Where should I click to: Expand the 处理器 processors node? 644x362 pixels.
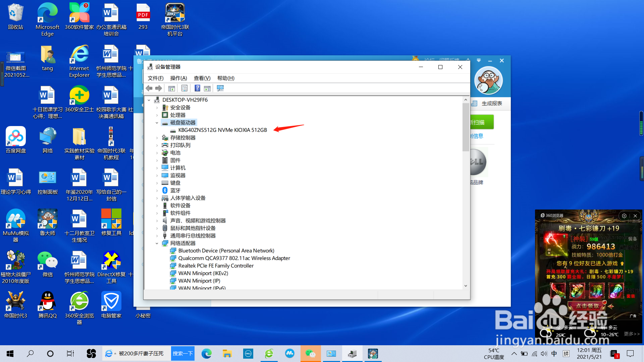[157, 115]
